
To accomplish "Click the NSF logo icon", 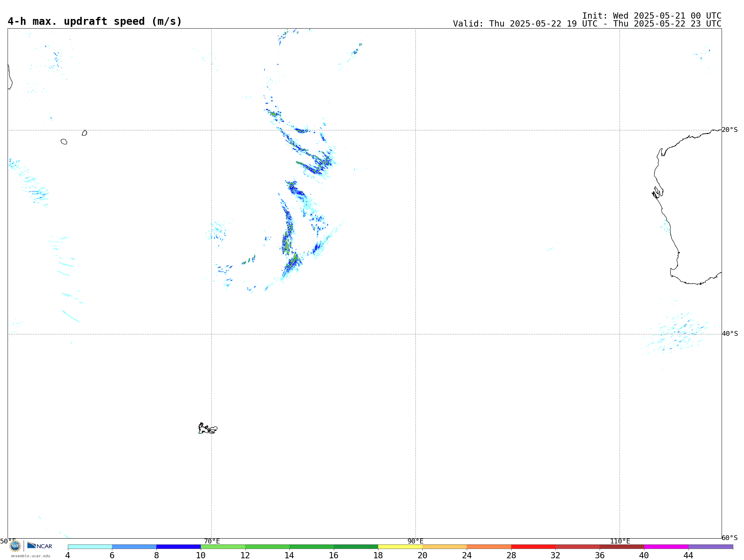I will pos(15,546).
